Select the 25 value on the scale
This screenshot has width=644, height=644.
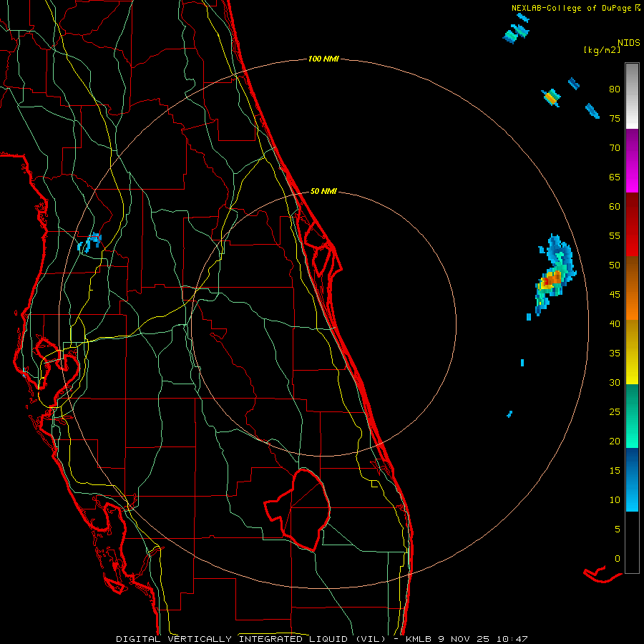(615, 412)
